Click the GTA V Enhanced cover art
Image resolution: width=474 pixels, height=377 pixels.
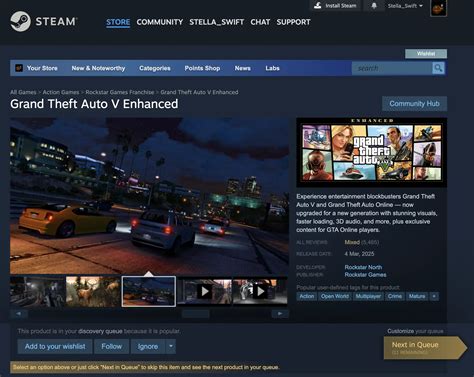[371, 152]
